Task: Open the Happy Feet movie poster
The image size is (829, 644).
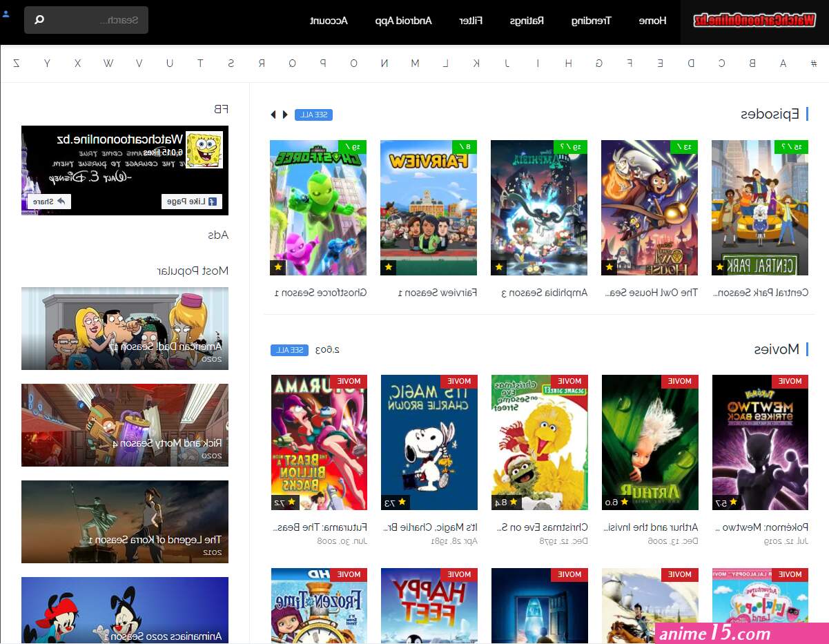Action: (429, 606)
